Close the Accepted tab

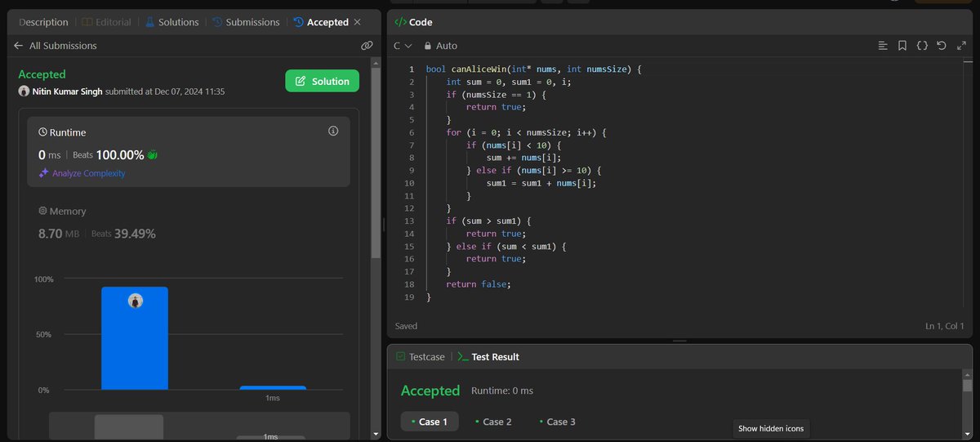(357, 22)
